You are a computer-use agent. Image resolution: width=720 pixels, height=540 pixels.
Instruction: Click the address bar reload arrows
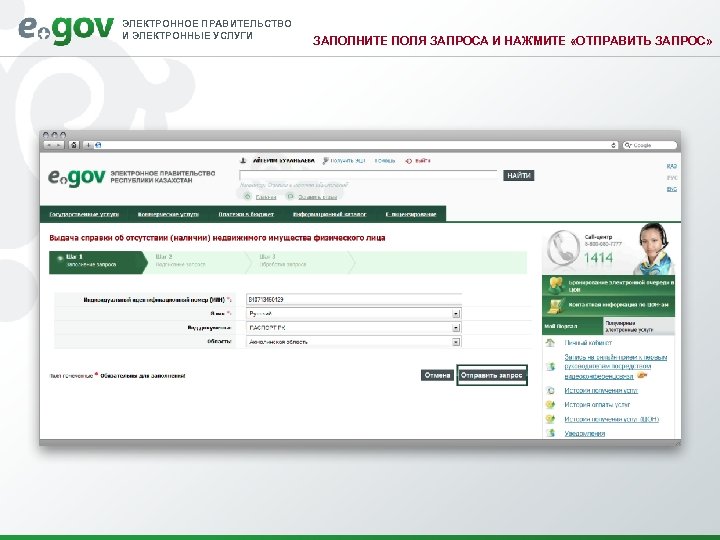click(x=614, y=145)
